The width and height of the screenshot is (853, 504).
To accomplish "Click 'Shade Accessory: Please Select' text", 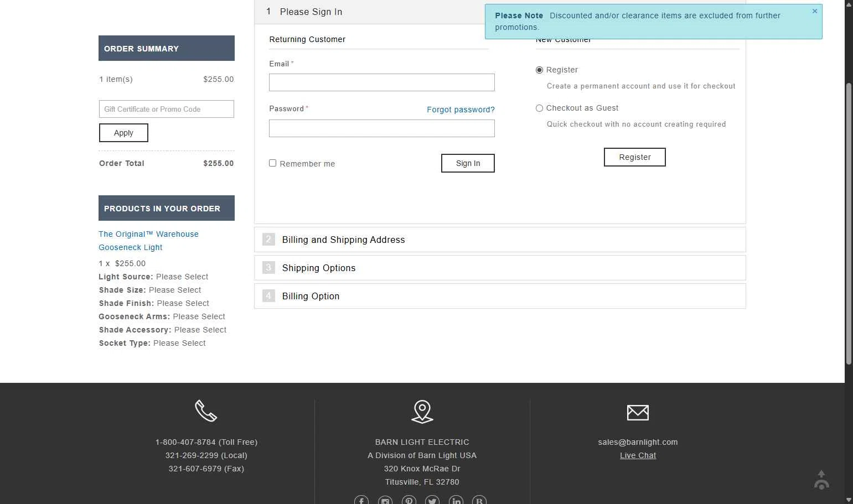I will coord(163,330).
